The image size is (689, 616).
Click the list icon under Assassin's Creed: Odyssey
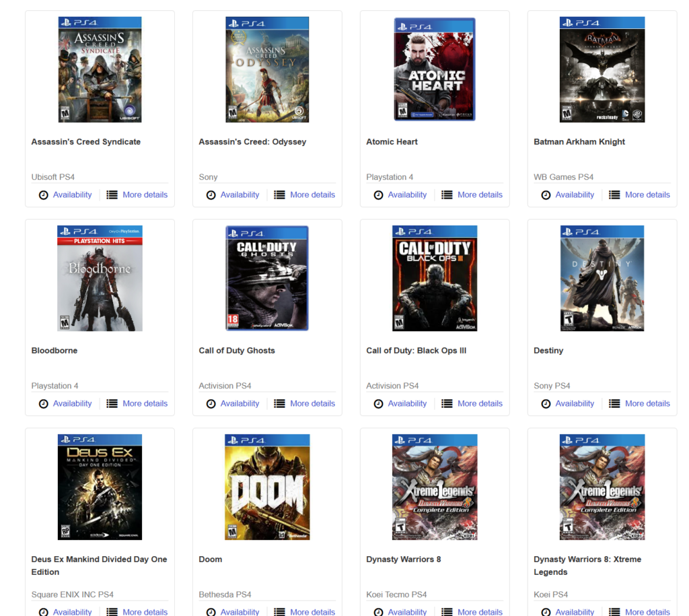[279, 195]
